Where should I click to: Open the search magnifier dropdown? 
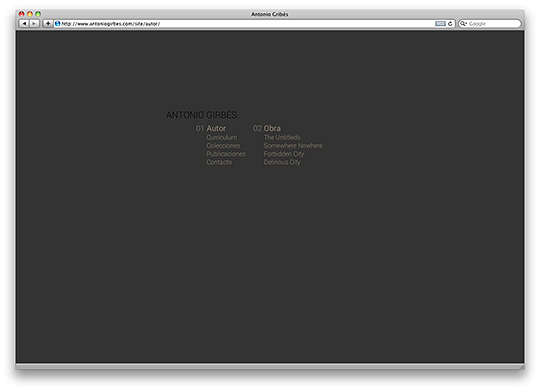[464, 23]
